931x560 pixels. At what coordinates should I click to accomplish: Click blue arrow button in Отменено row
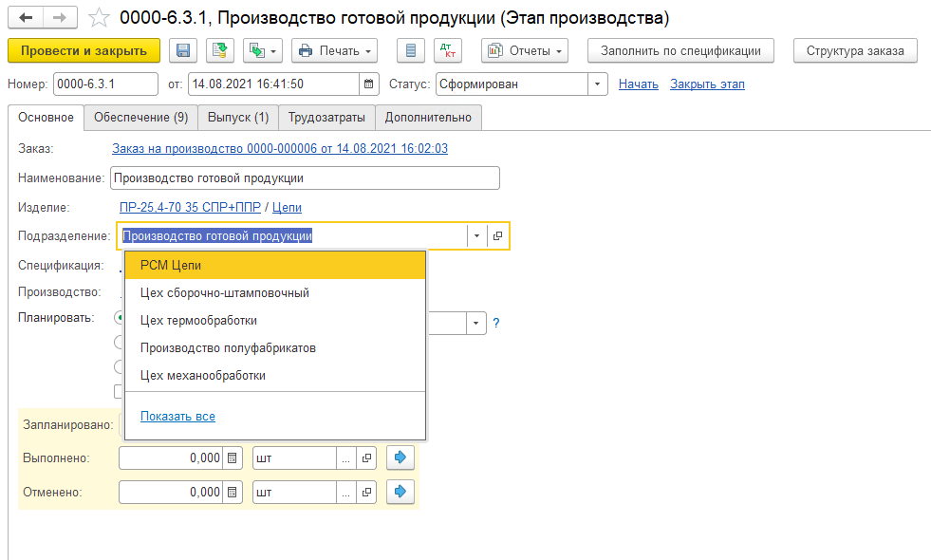point(400,492)
